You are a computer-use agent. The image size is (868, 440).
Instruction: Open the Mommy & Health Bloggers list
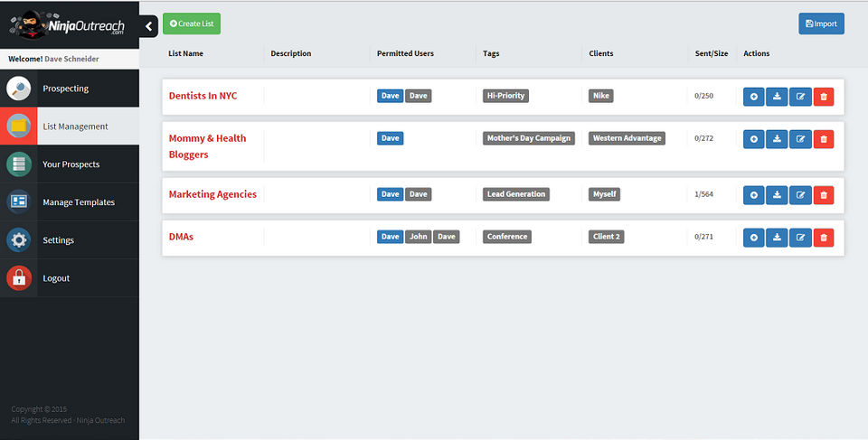(207, 146)
